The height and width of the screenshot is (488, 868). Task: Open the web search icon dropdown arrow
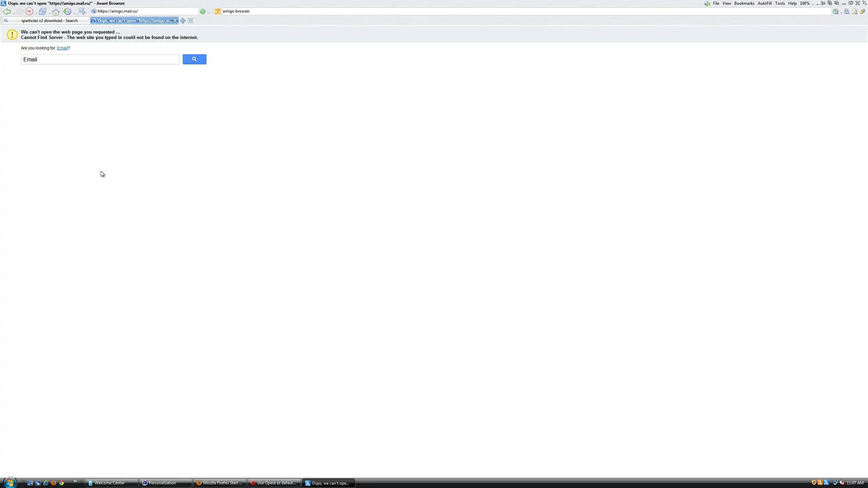841,12
